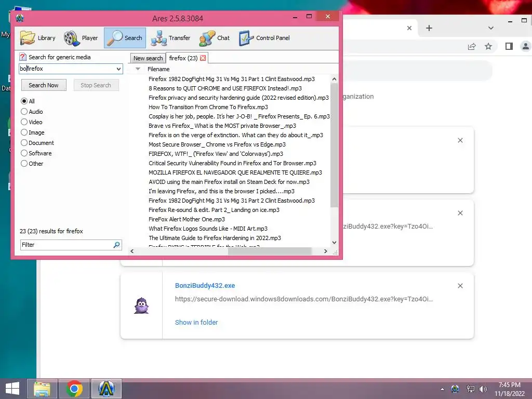Click the Stop Search button
The image size is (532, 399).
pos(96,85)
